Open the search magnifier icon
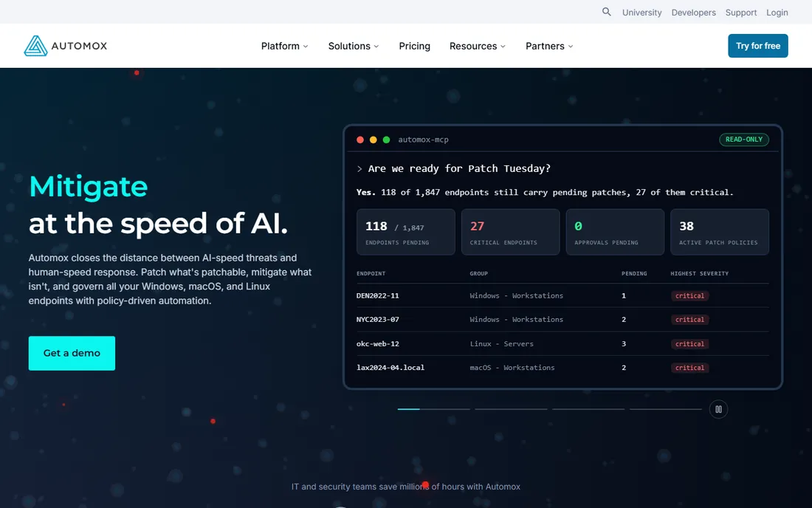 606,12
